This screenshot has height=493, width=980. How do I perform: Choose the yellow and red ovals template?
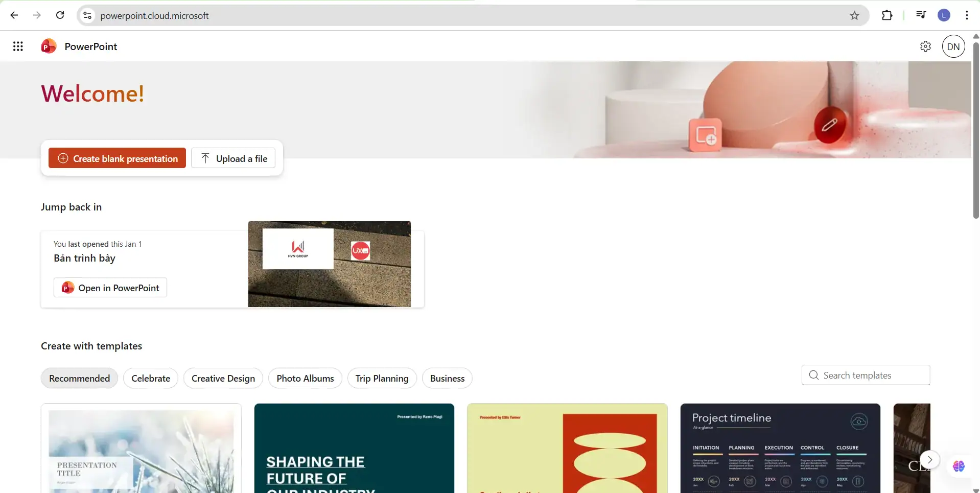pyautogui.click(x=567, y=449)
